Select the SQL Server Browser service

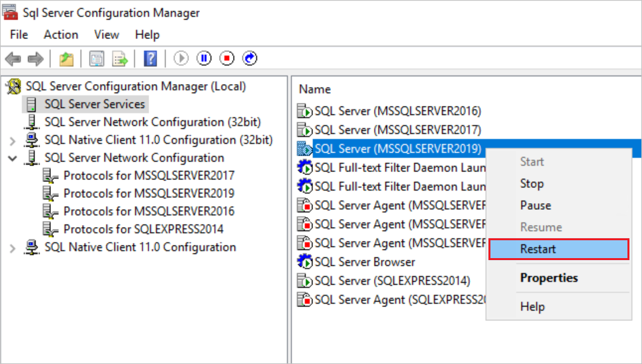pos(364,262)
